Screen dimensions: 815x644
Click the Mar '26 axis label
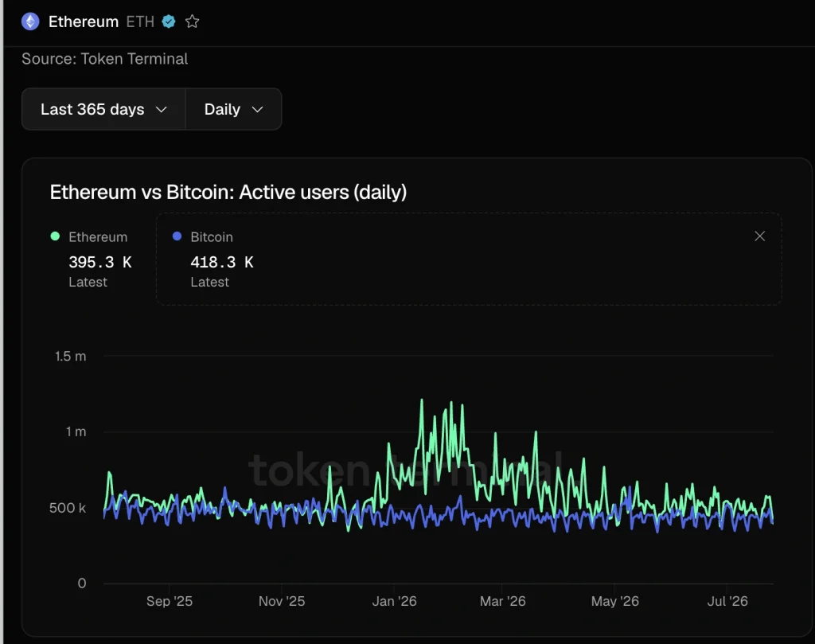503,601
